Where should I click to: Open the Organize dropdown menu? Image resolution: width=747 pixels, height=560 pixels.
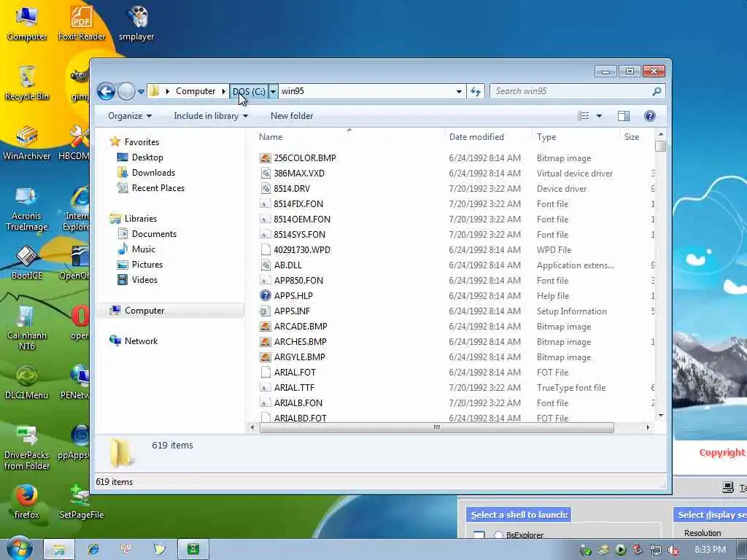130,116
